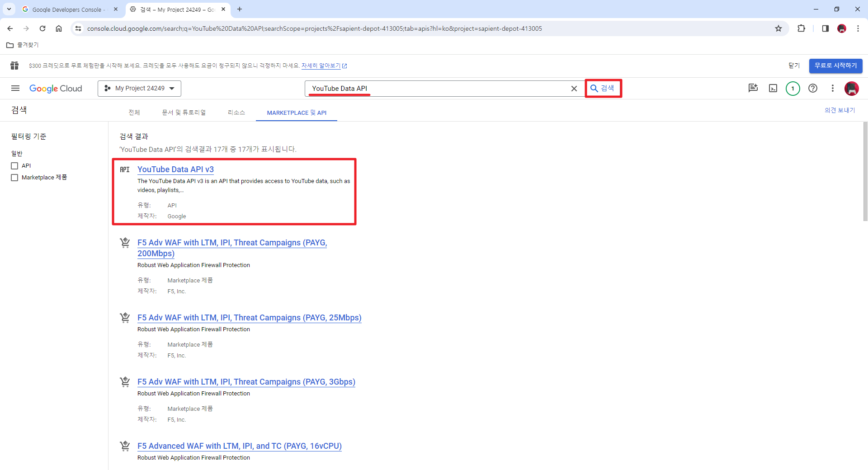868x470 pixels.
Task: Click the release notes chat icon
Action: click(753, 88)
